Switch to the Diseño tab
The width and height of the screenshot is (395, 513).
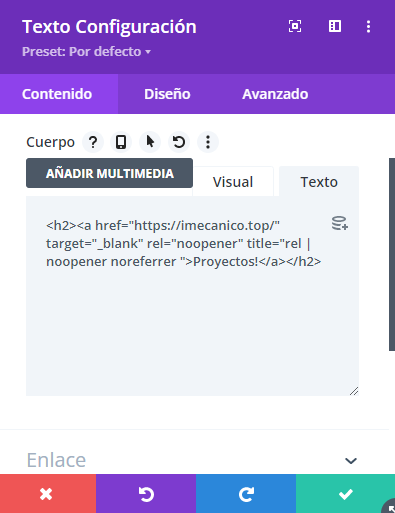tap(167, 94)
